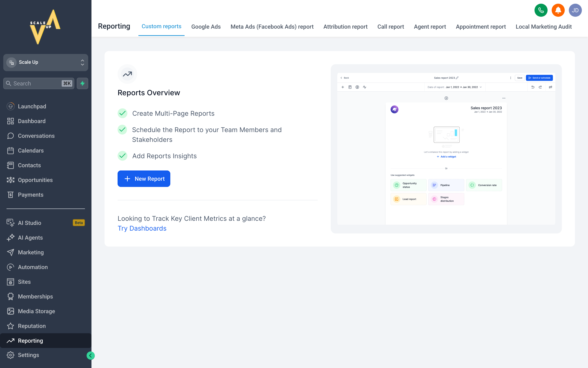Click 'Add Reports Insights' text
Screen dimensions: 588x368
pos(164,156)
